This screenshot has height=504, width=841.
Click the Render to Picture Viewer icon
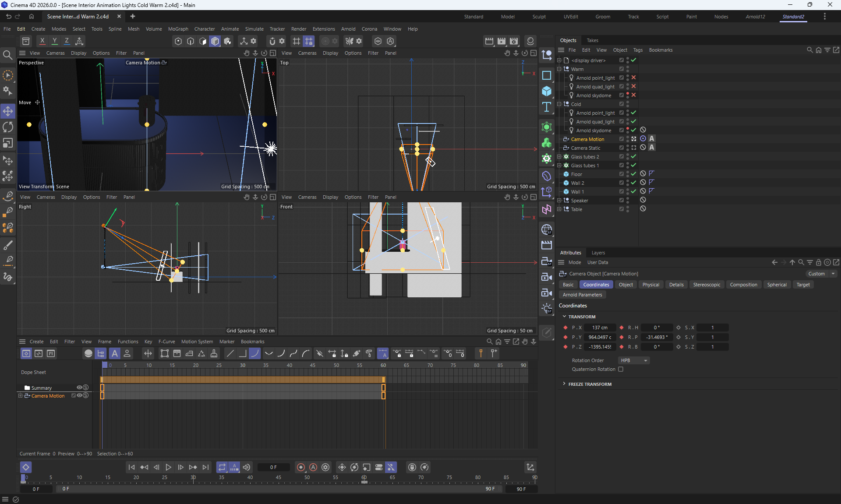pos(502,41)
